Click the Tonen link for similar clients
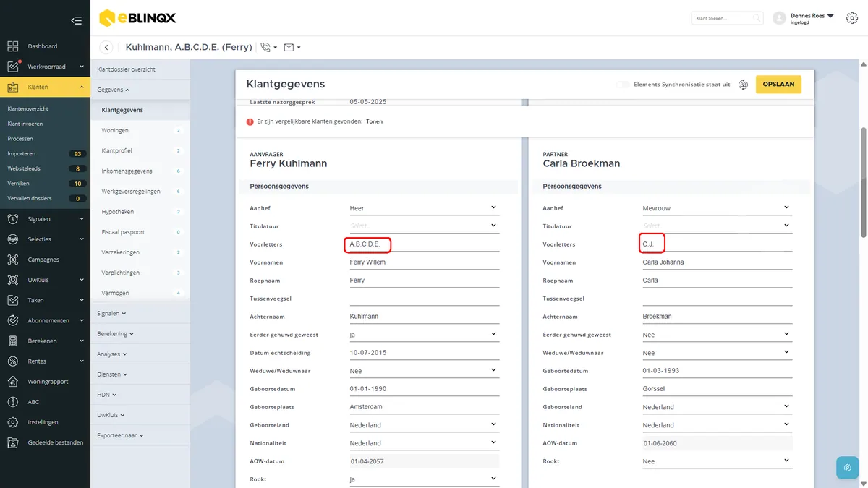The width and height of the screenshot is (868, 488). tap(374, 121)
